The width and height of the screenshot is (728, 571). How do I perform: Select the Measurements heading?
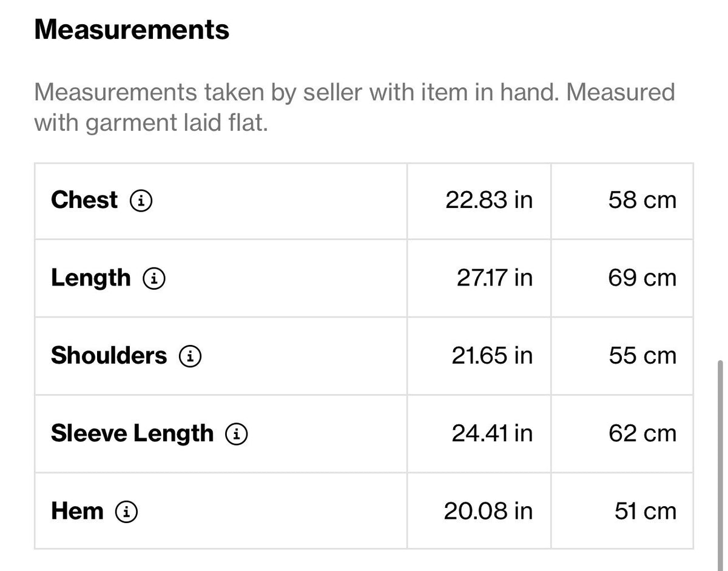[132, 29]
